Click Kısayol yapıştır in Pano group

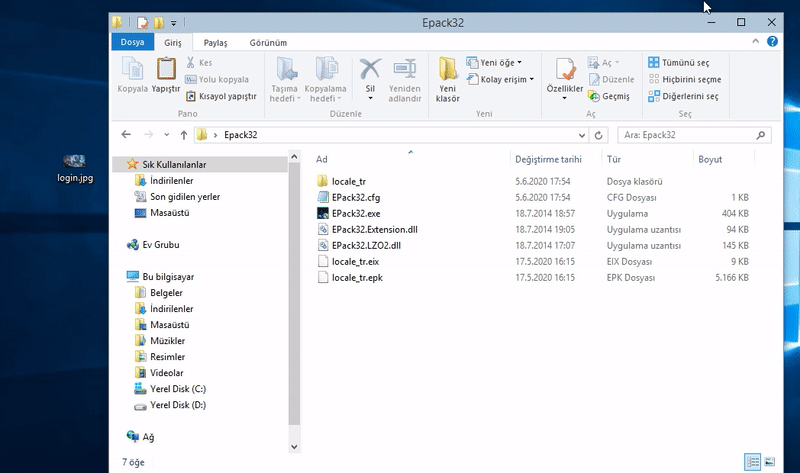221,96
